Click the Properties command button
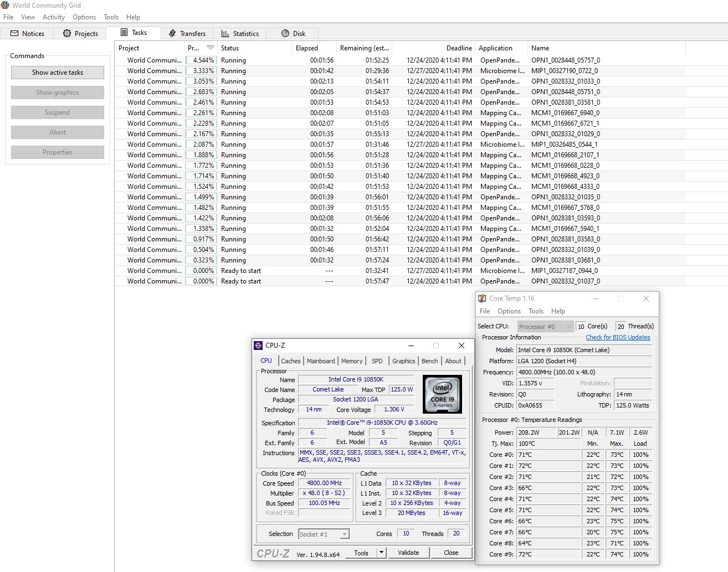728x572 pixels. point(58,152)
